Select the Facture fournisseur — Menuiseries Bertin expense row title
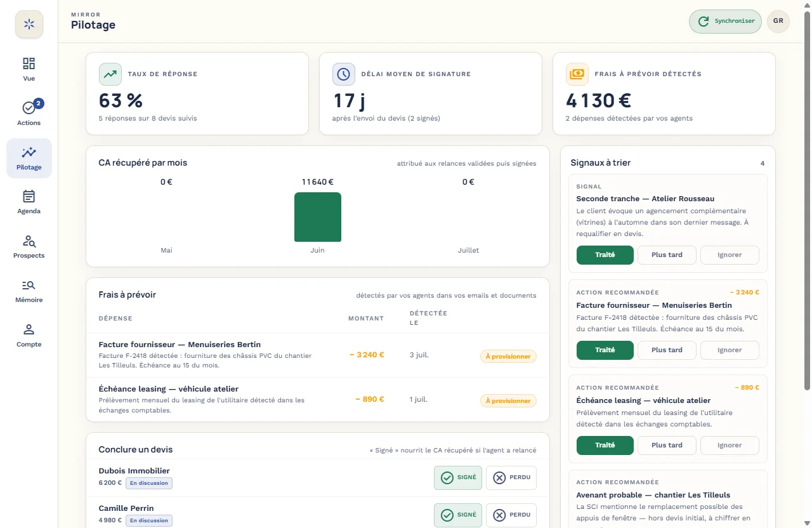Viewport: 812px width, 528px height. (x=180, y=344)
